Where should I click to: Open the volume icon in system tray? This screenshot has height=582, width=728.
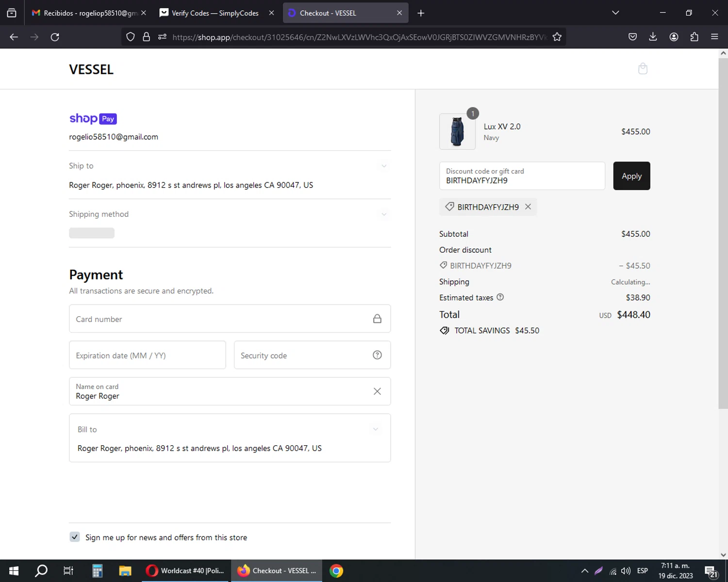[626, 571]
